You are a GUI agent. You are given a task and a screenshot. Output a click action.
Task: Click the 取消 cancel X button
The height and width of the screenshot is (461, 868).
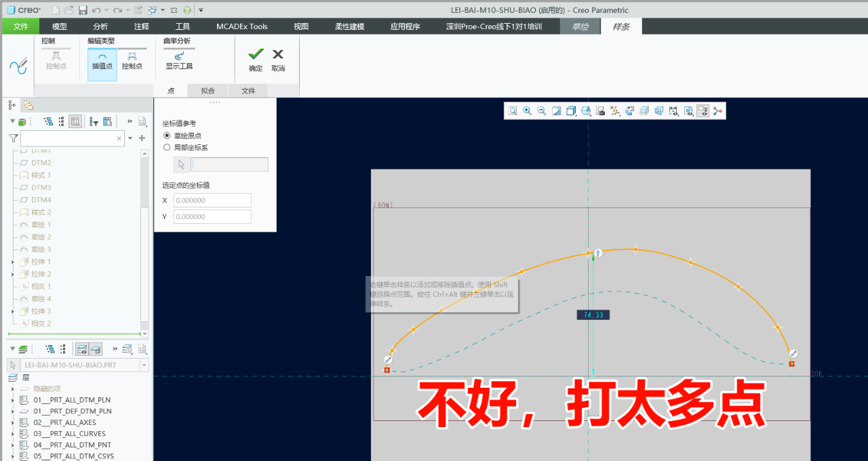click(278, 59)
